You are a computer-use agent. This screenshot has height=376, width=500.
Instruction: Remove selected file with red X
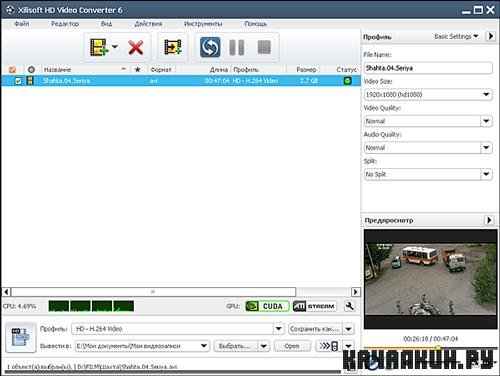(x=136, y=47)
